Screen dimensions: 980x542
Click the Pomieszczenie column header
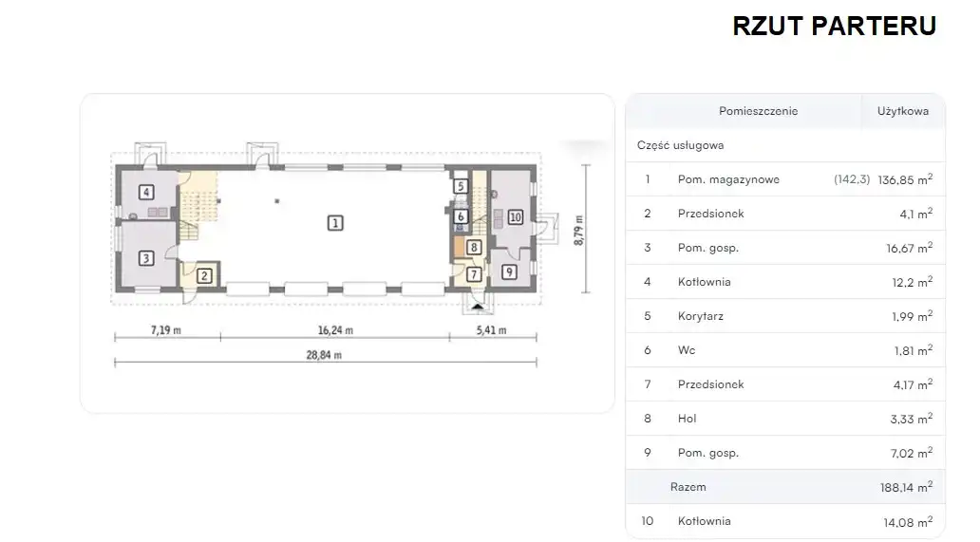758,111
